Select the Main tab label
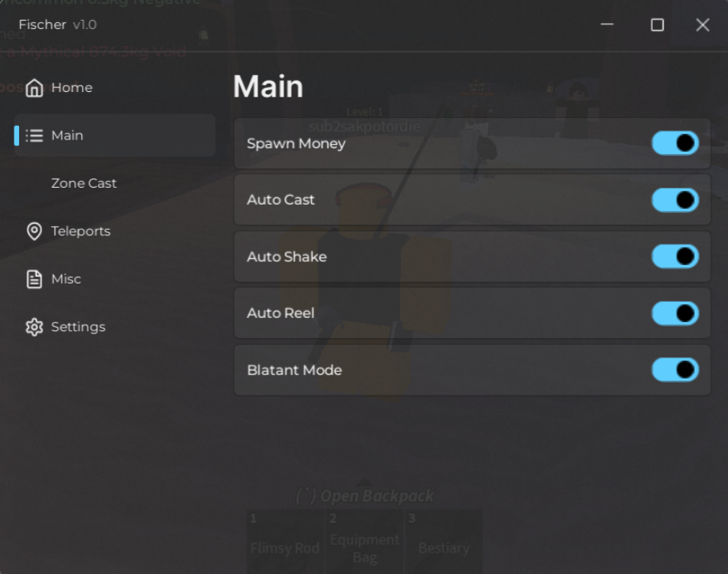The height and width of the screenshot is (574, 728). 67,135
